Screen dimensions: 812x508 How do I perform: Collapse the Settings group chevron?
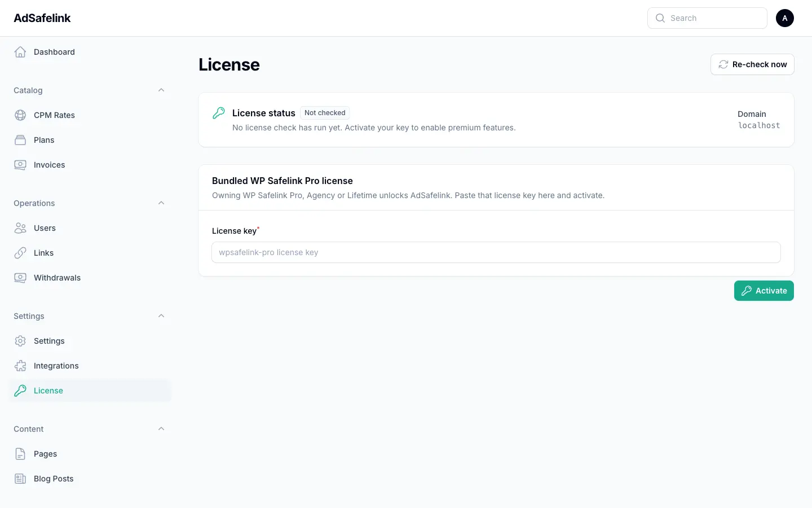click(x=161, y=316)
